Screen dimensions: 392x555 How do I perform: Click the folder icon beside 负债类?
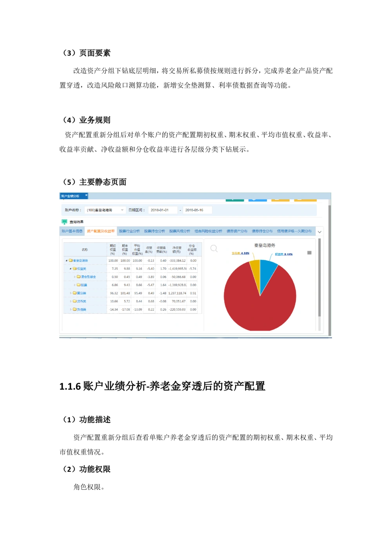74,309
